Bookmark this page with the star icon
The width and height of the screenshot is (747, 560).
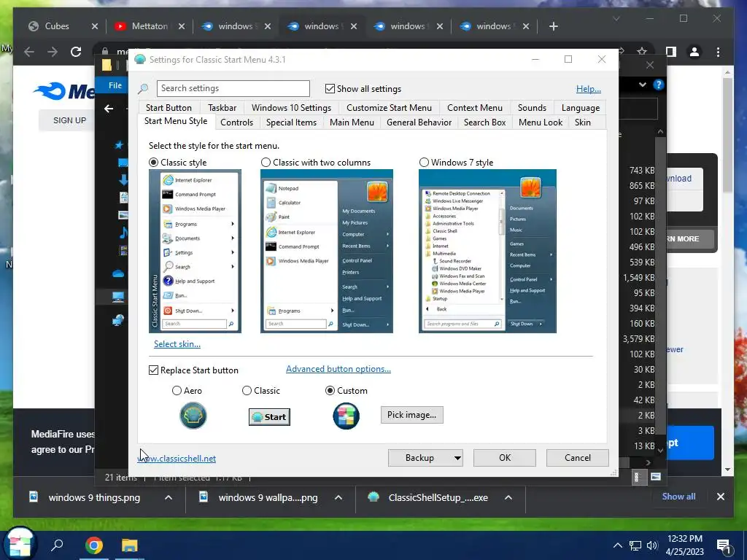coord(642,52)
